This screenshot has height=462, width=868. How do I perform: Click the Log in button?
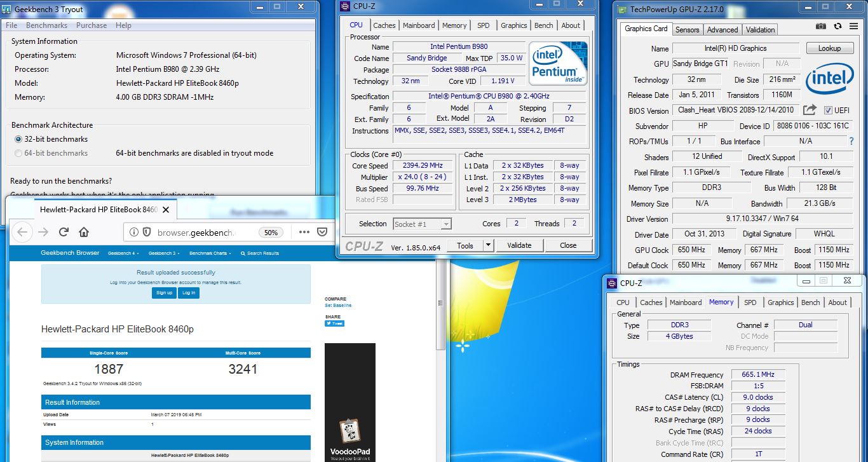(x=189, y=292)
